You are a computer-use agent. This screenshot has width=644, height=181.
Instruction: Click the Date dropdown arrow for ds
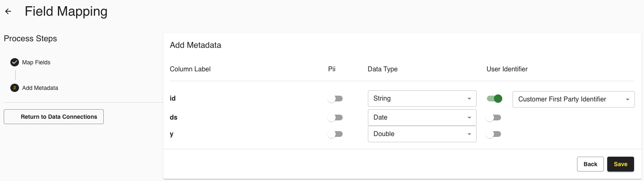click(469, 118)
